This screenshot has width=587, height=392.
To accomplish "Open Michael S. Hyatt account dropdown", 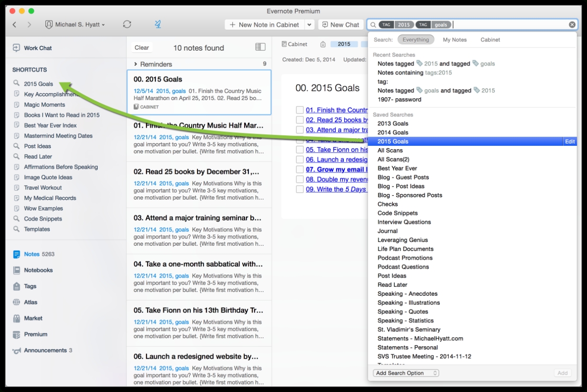I will pyautogui.click(x=75, y=24).
